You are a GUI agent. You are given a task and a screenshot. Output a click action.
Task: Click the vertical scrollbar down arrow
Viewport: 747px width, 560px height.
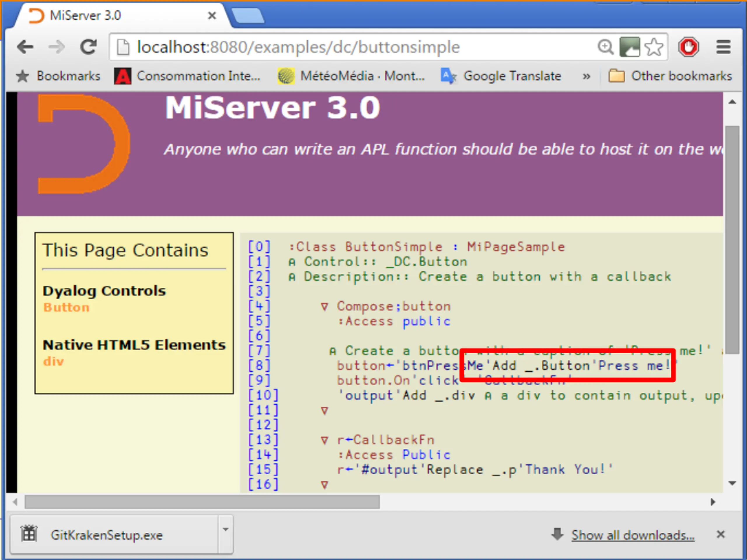pyautogui.click(x=732, y=483)
